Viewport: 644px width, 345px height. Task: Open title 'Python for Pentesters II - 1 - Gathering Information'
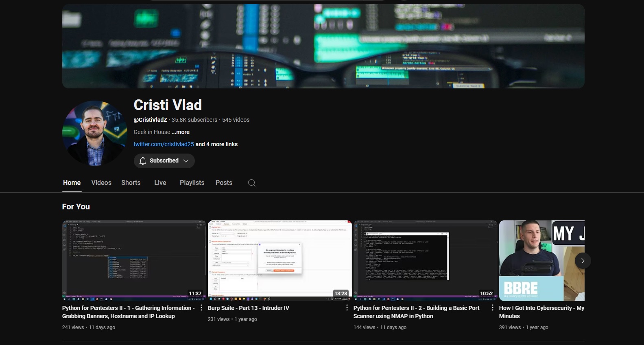point(129,312)
